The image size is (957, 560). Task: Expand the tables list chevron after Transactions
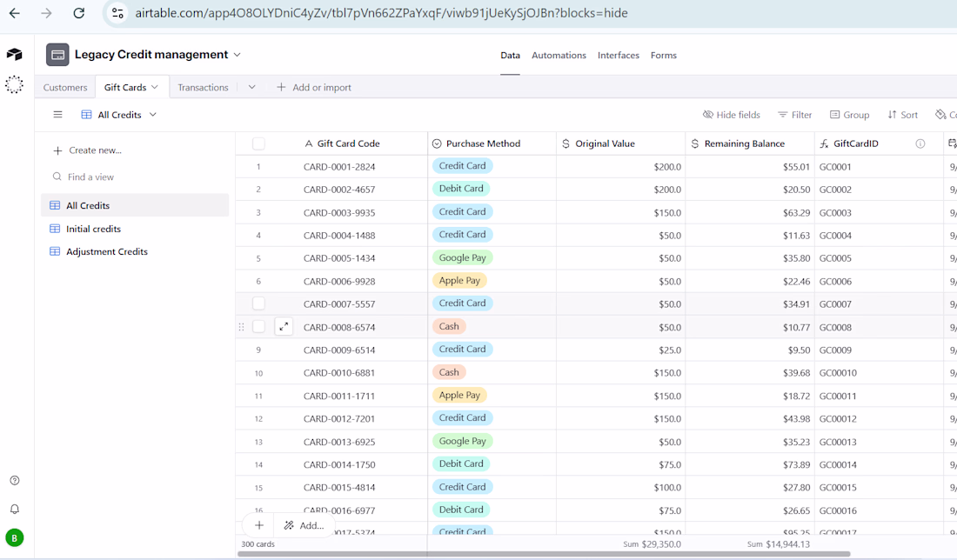click(251, 87)
